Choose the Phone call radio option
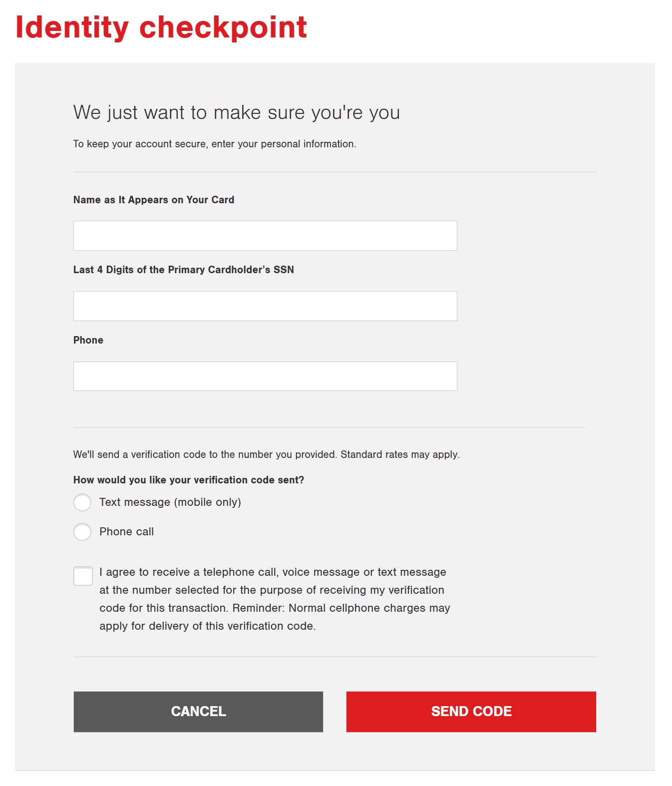The image size is (672, 786). 82,532
